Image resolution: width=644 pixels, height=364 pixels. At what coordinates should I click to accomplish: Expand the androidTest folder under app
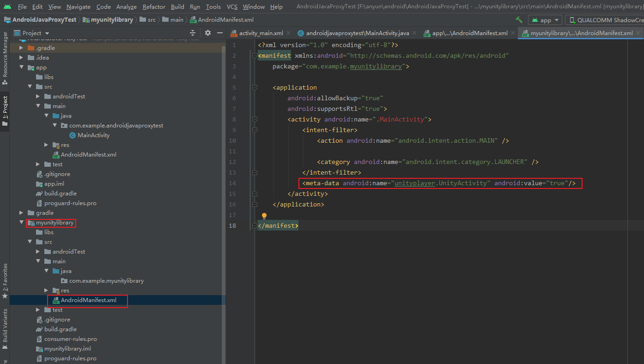pyautogui.click(x=38, y=97)
